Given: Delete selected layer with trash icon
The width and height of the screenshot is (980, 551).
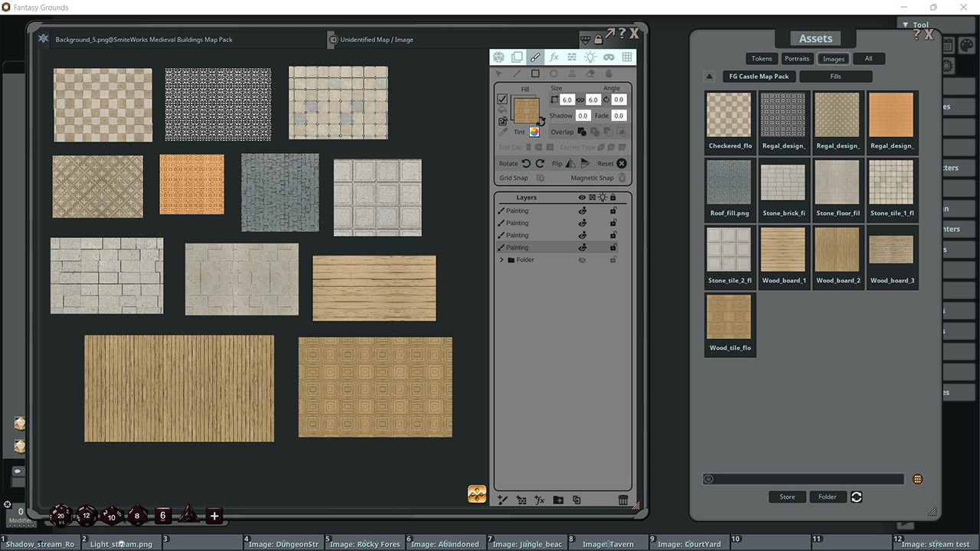Looking at the screenshot, I should click(623, 500).
